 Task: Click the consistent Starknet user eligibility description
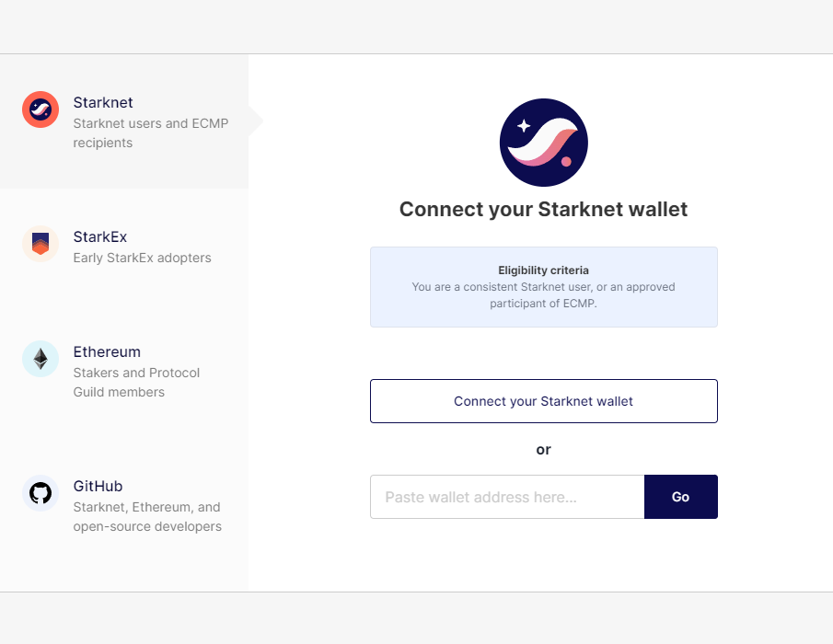pos(543,294)
